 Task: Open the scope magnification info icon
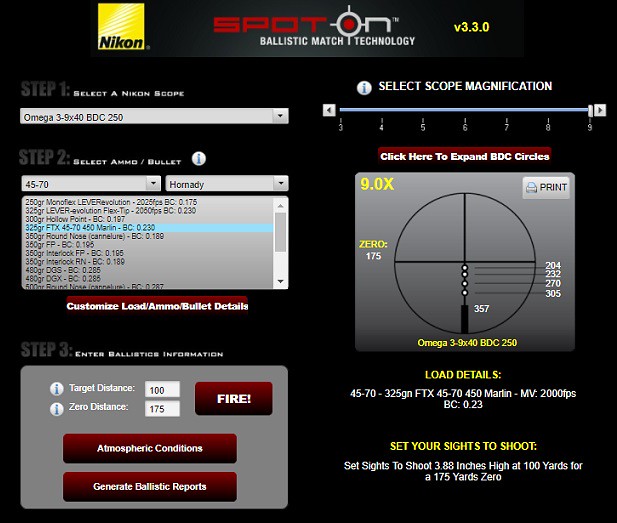(364, 88)
